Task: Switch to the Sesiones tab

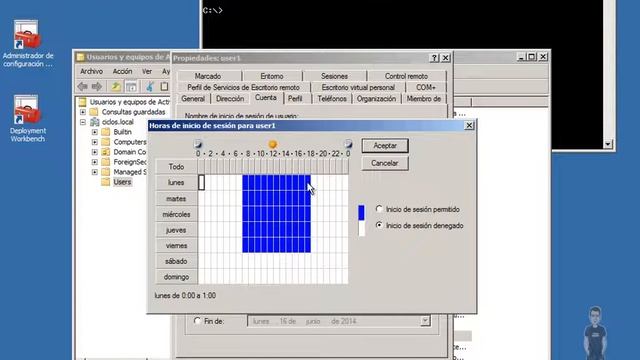Action: click(x=334, y=76)
